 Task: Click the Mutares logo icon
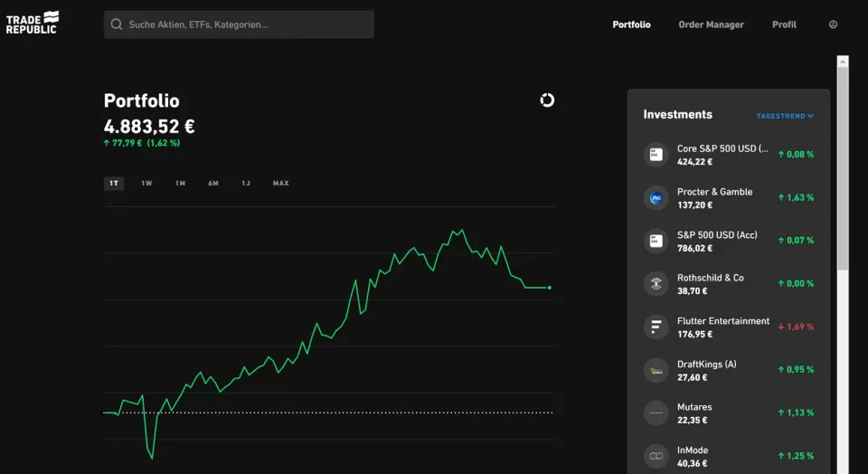(656, 413)
